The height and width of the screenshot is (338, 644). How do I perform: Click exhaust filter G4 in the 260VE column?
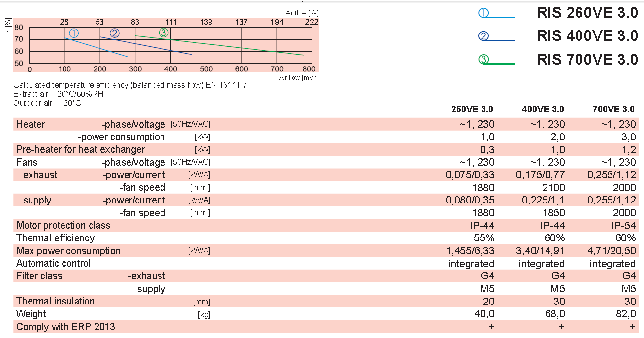pos(488,276)
